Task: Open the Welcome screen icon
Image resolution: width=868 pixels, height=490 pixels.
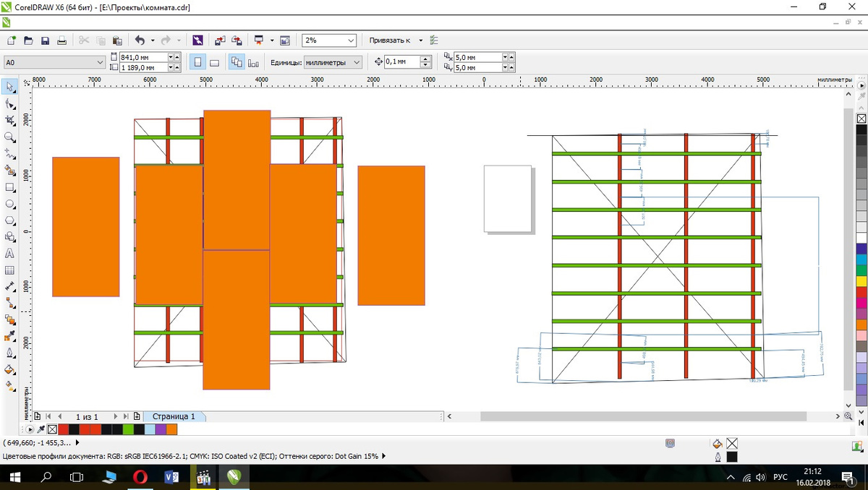Action: pos(285,40)
